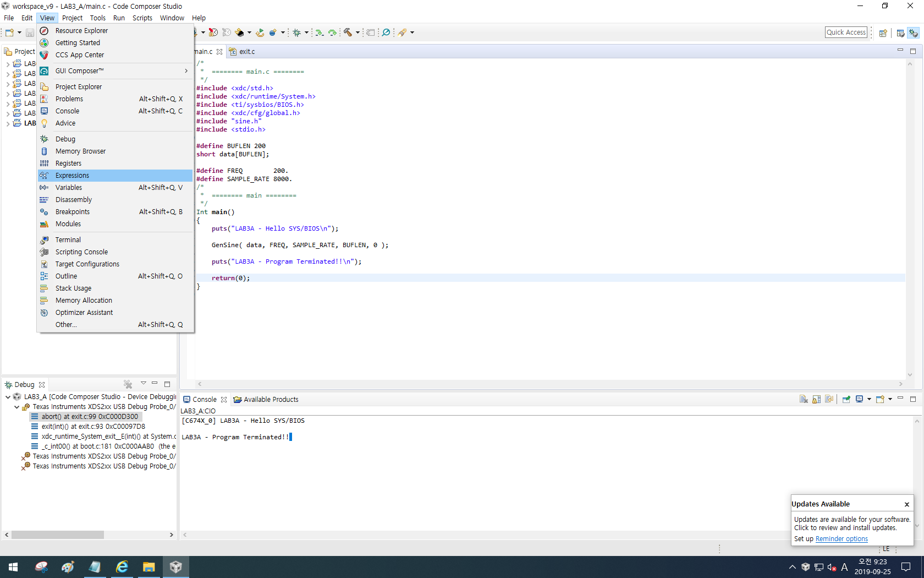Click Windows Start button
Viewport: 924px width, 578px height.
click(13, 567)
